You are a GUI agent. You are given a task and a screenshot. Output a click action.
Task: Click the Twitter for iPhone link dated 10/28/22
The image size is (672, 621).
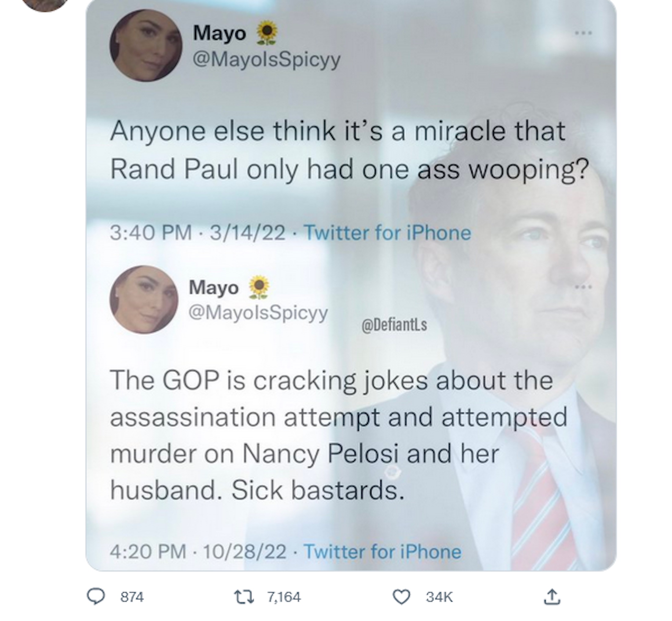pos(382,551)
